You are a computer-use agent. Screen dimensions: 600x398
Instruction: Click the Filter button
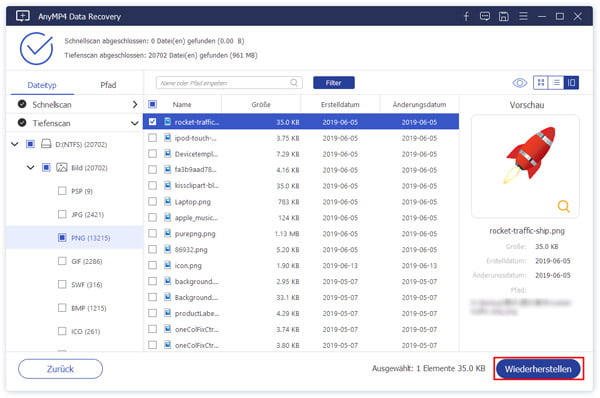pyautogui.click(x=334, y=83)
